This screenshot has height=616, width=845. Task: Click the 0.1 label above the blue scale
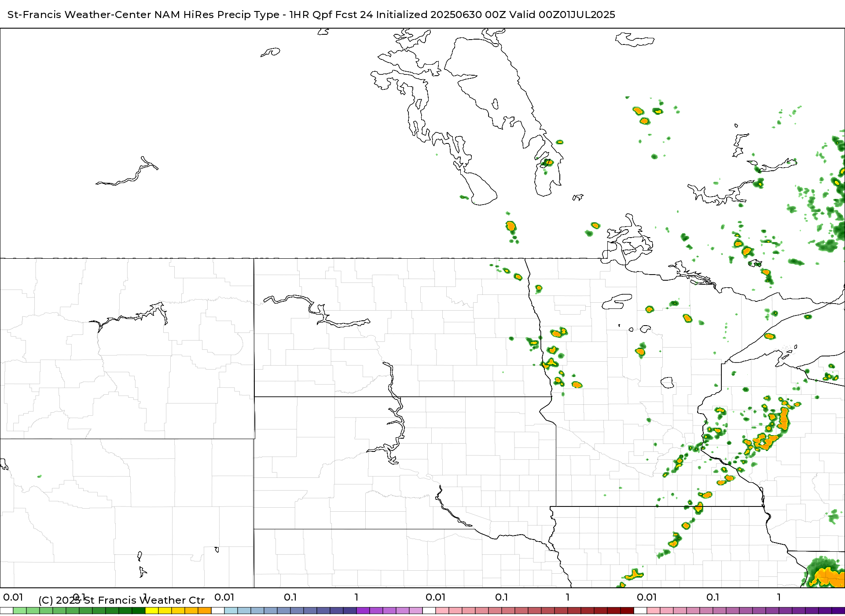[x=290, y=597]
